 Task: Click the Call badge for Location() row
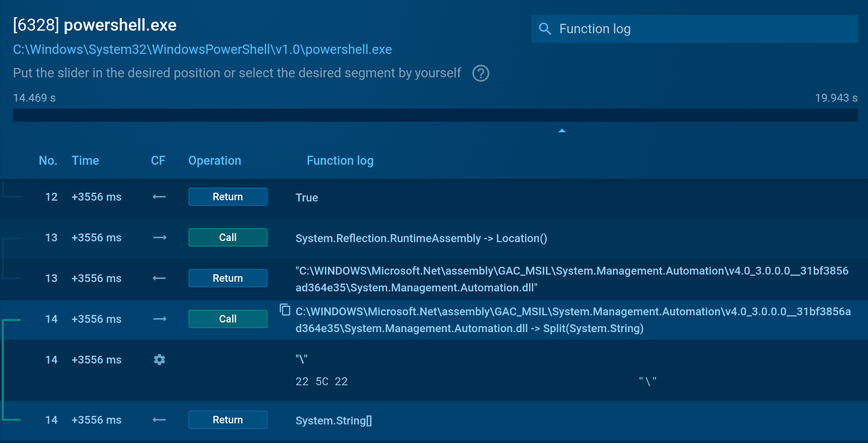tap(228, 237)
